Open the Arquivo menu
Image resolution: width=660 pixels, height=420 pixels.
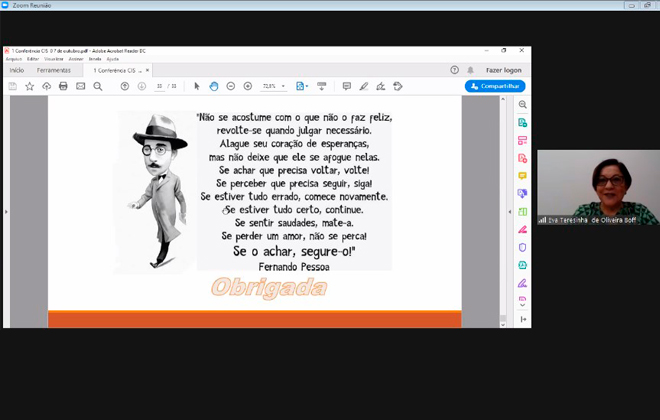tap(13, 59)
